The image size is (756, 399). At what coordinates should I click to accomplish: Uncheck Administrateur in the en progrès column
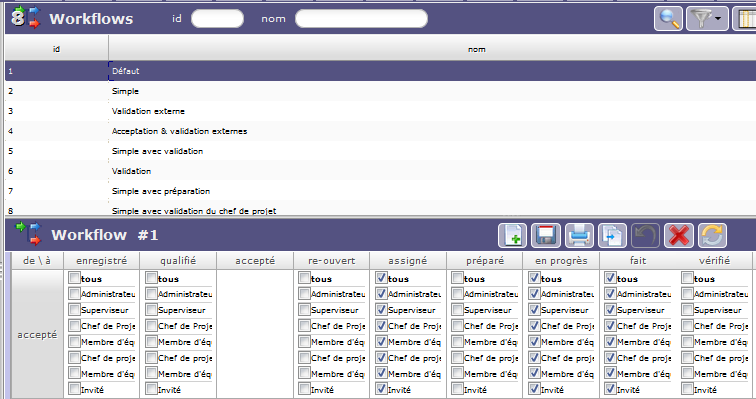pos(534,293)
